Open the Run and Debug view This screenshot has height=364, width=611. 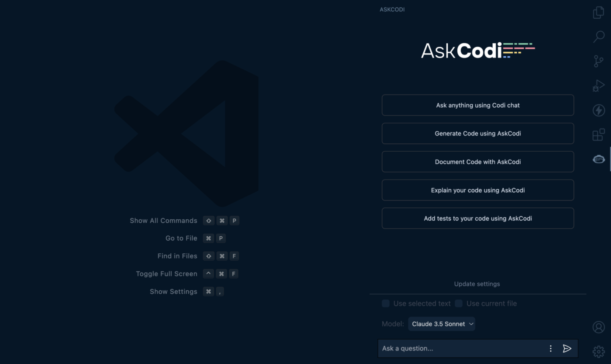(598, 85)
